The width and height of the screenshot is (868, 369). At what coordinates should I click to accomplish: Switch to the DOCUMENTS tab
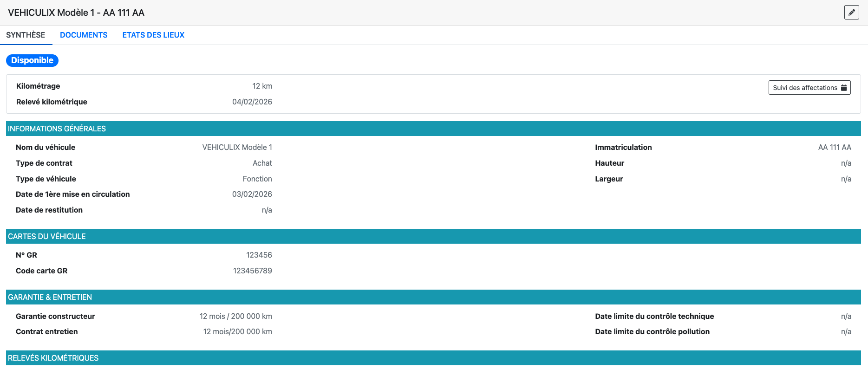pyautogui.click(x=84, y=35)
